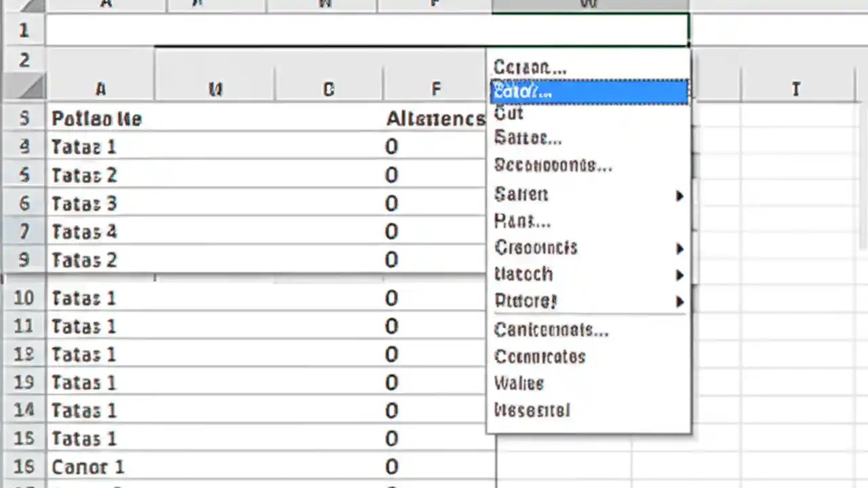The width and height of the screenshot is (868, 488).
Task: Click the row 10 header
Action: (x=24, y=298)
